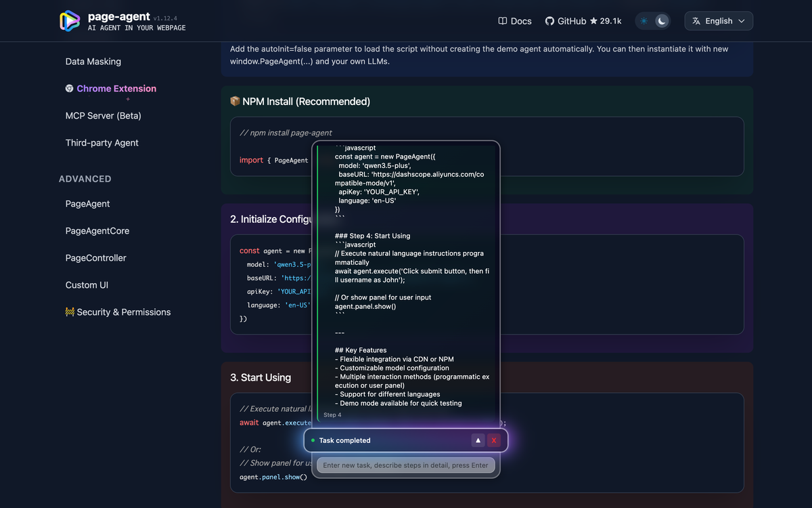Click the GitHub star count 29.1k

[610, 21]
